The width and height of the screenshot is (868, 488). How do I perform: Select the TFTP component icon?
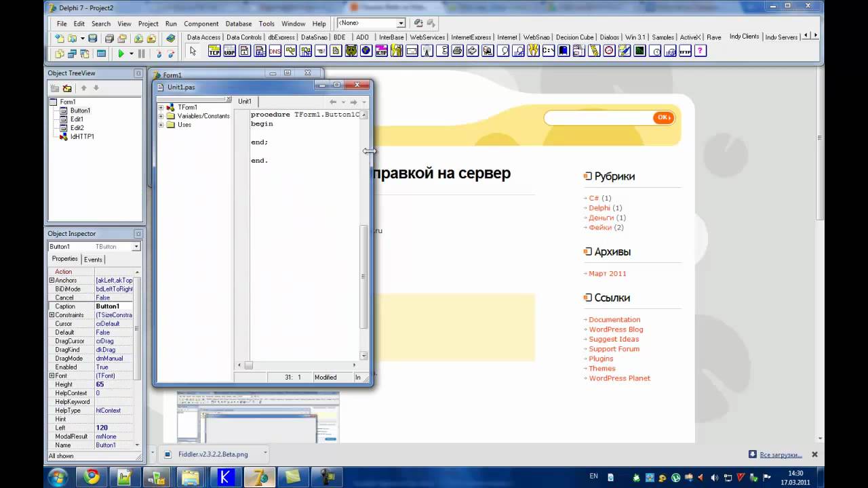click(685, 51)
